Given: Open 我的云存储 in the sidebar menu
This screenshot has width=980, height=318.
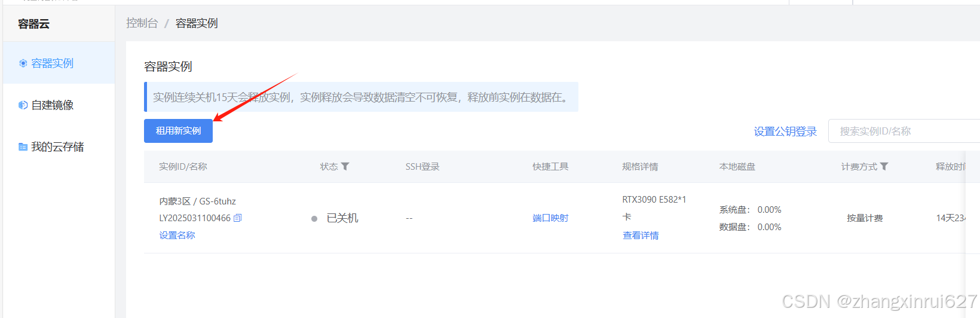Looking at the screenshot, I should [59, 146].
